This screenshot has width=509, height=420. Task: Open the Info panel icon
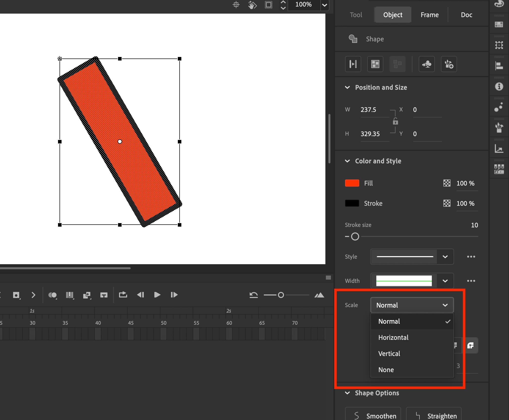[x=499, y=86]
